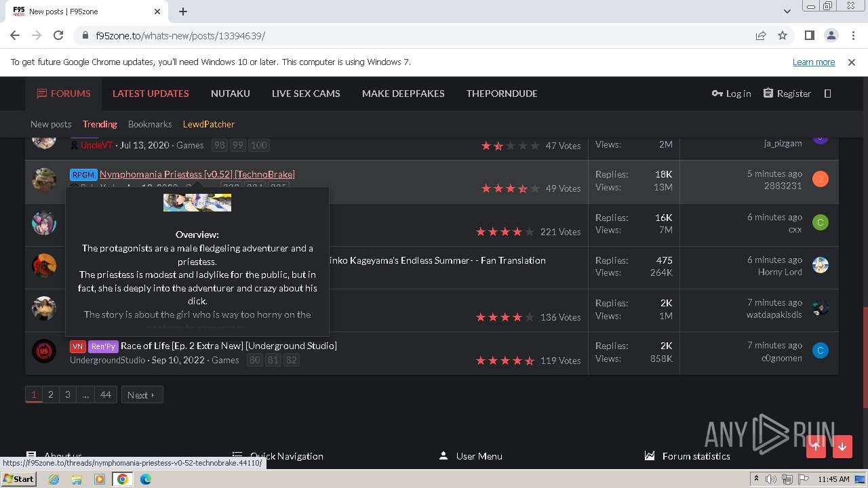Open the search icon next to Register
The width and height of the screenshot is (868, 488).
coord(827,94)
